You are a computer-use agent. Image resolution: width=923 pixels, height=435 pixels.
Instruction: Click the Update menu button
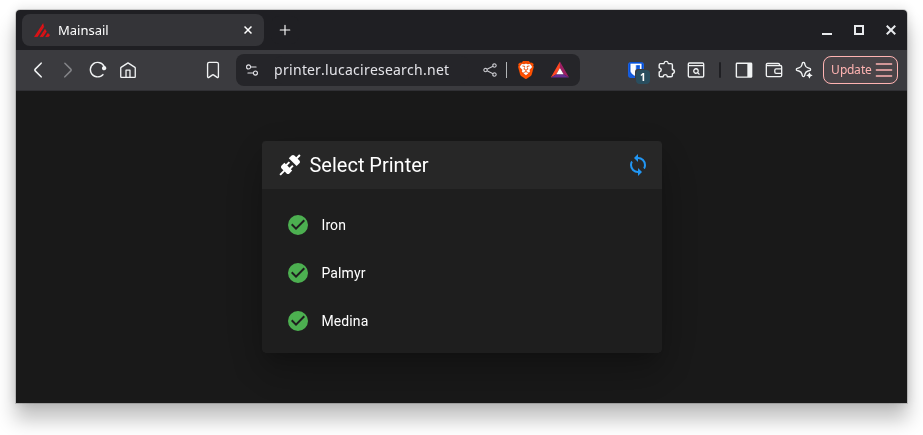point(861,70)
